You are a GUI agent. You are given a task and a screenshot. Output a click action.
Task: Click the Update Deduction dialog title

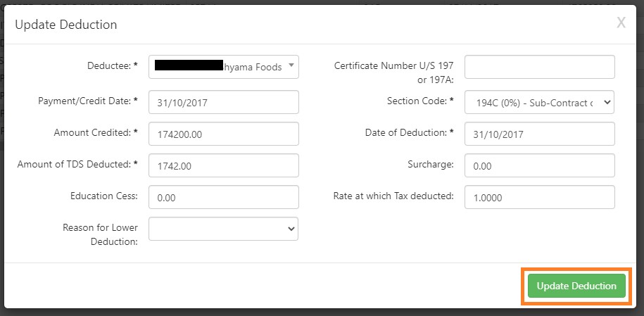click(66, 25)
